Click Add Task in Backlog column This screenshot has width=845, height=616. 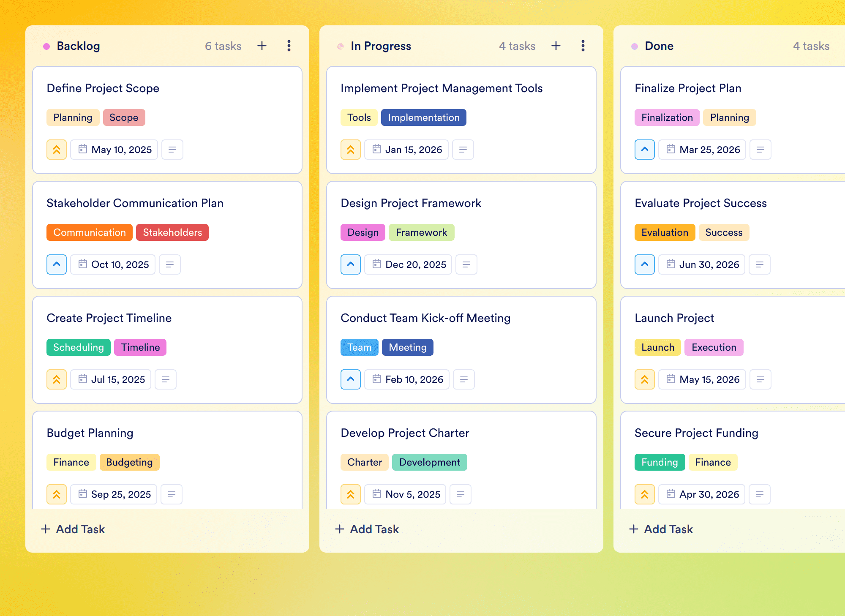click(x=73, y=529)
